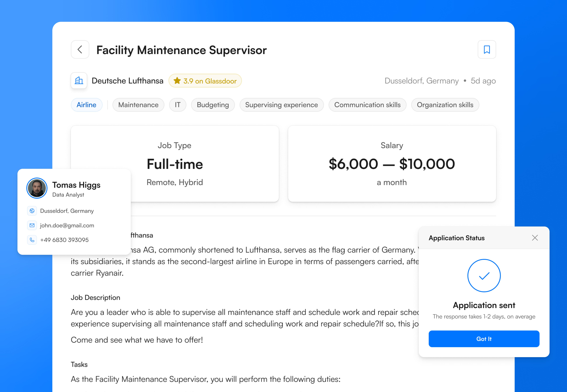Click the Glassdoor star rating icon
Screen dimensions: 567x392
177,81
